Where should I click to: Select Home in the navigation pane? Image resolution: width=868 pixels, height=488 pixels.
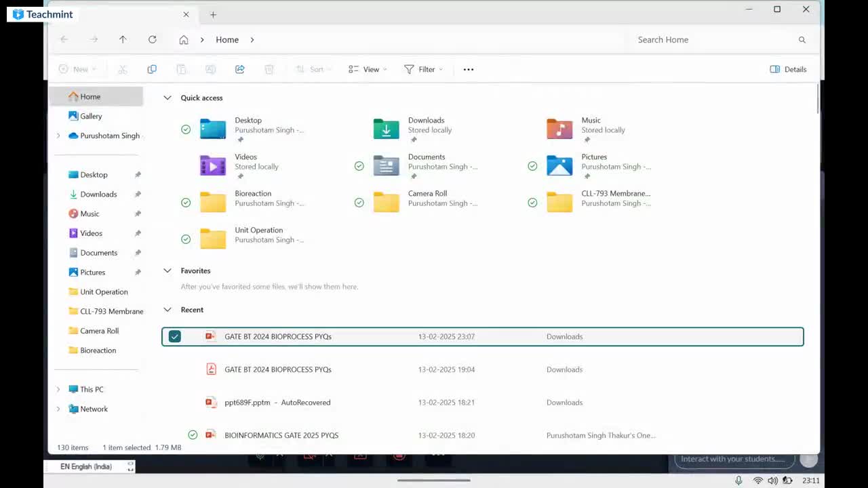click(96, 96)
